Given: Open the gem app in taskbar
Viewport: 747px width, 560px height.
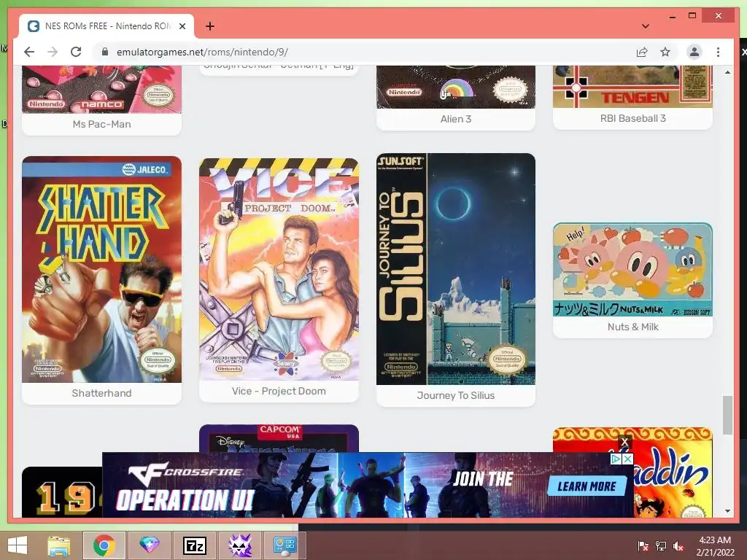Looking at the screenshot, I should tap(149, 545).
